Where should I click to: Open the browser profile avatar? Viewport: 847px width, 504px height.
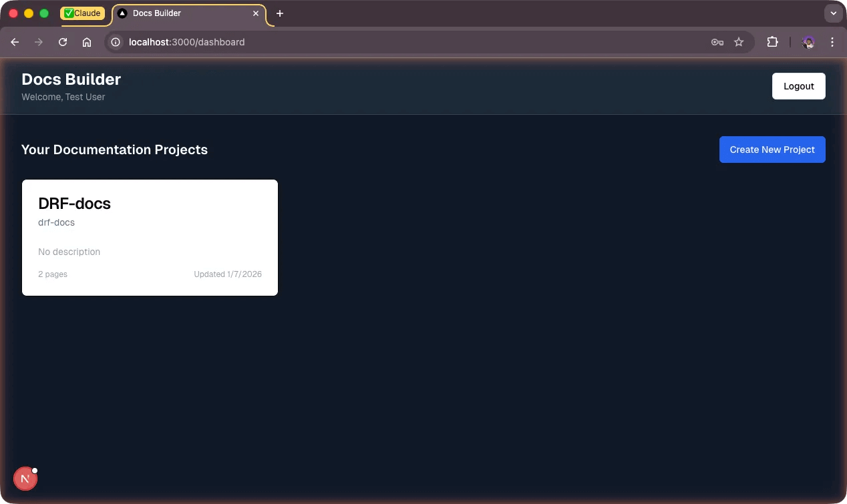coord(808,42)
